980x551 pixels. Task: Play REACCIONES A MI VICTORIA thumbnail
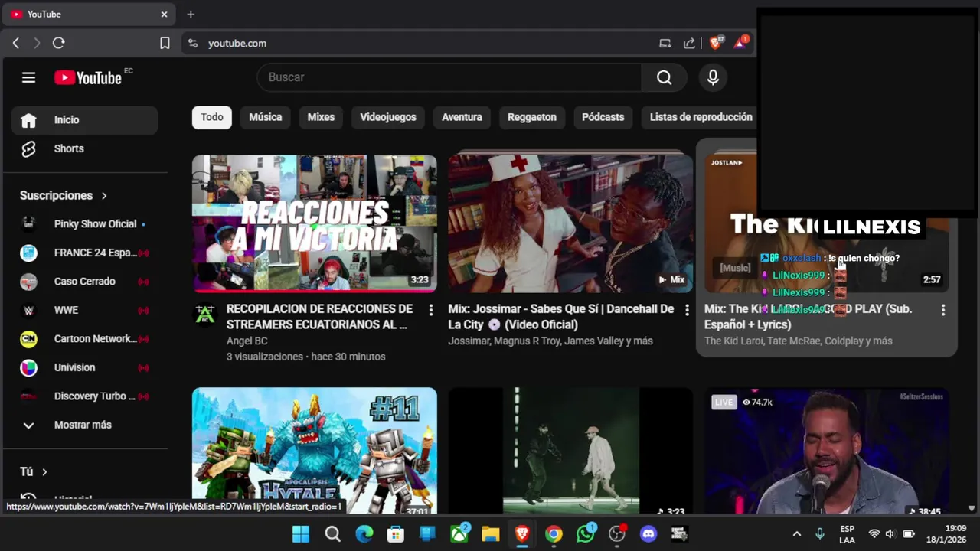(315, 223)
